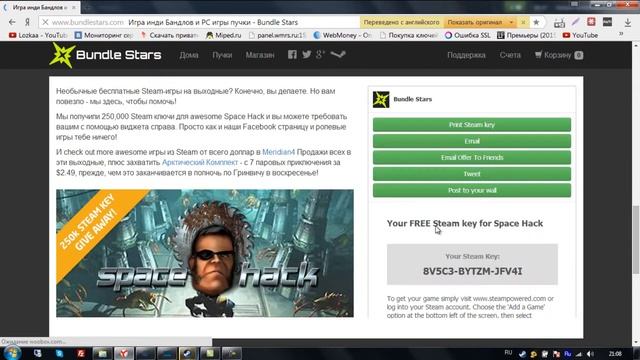Screen dimensions: 640x360
Task: Open 'Покупка ключей' bookmark
Action: tap(409, 35)
